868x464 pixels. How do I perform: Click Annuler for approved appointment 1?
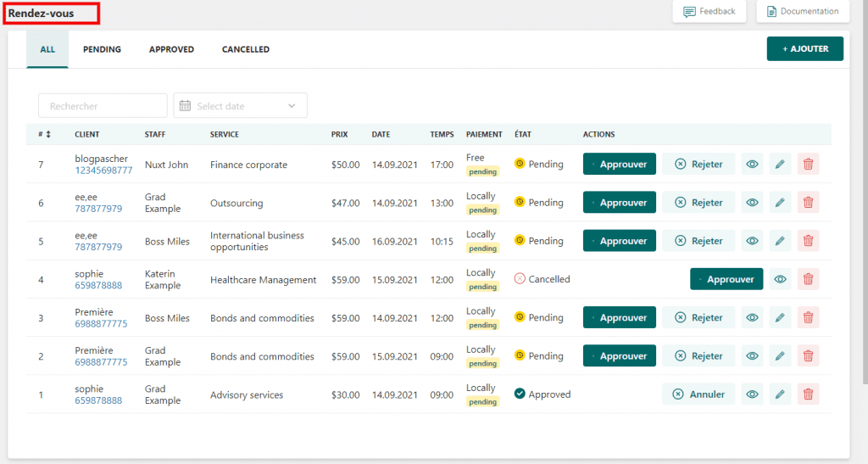coord(698,394)
